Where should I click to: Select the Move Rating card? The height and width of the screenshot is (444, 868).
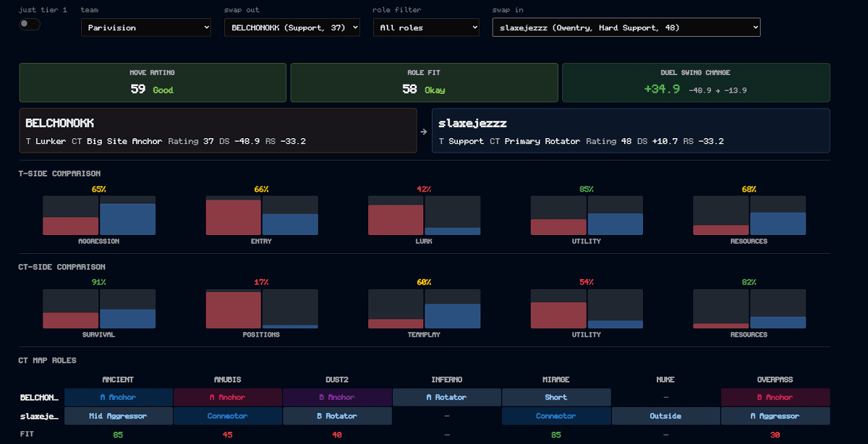pos(153,82)
